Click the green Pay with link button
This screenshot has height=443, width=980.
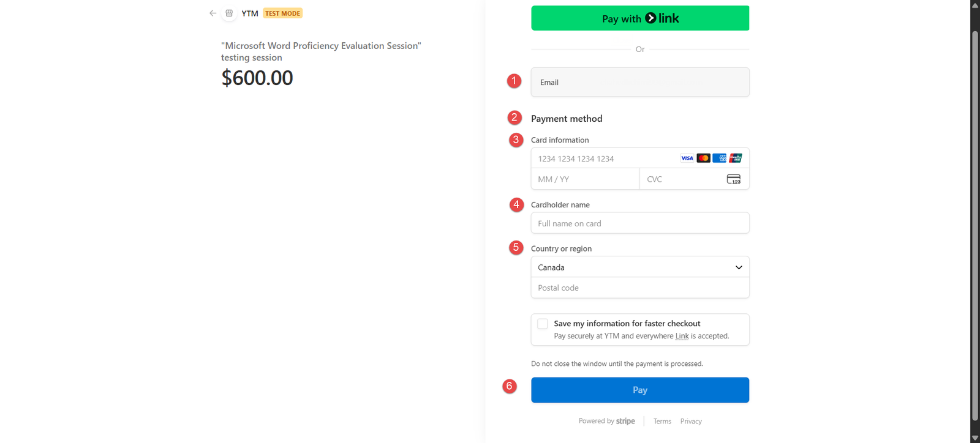(x=639, y=18)
